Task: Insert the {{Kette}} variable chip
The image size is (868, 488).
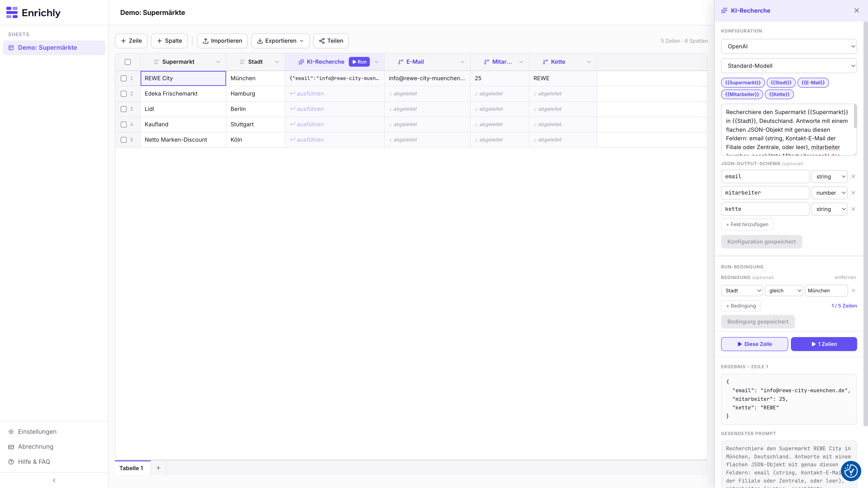Action: tap(779, 94)
